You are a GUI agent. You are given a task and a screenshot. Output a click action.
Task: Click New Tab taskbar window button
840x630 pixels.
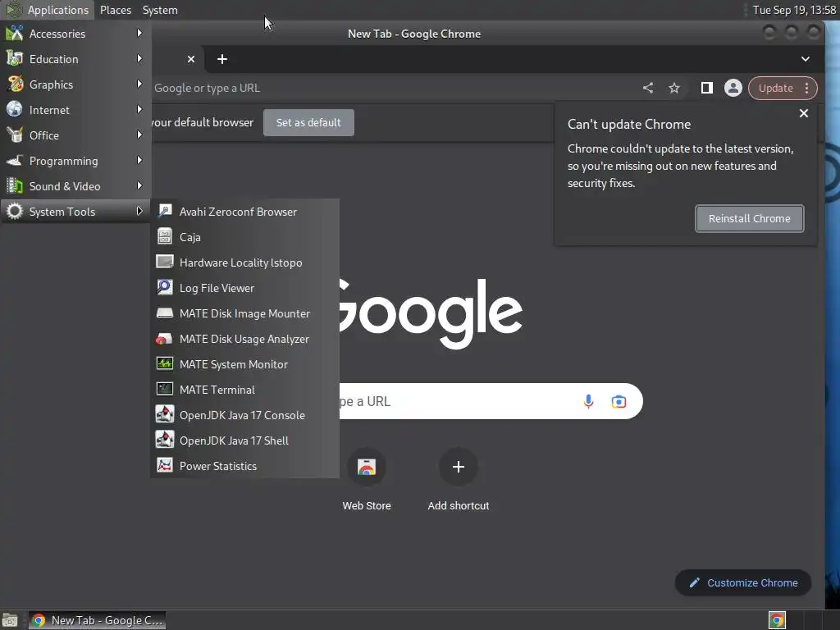tap(97, 620)
